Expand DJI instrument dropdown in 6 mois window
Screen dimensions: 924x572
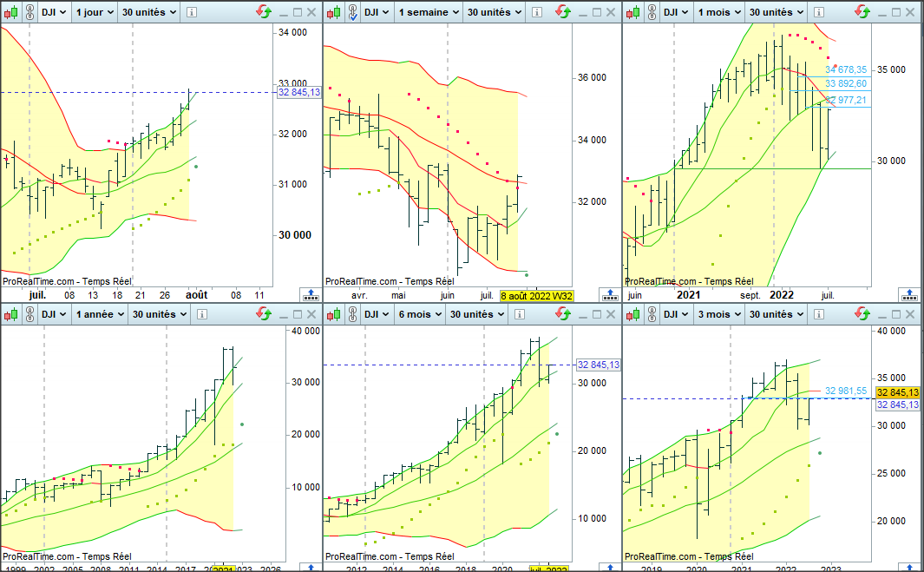[x=377, y=314]
